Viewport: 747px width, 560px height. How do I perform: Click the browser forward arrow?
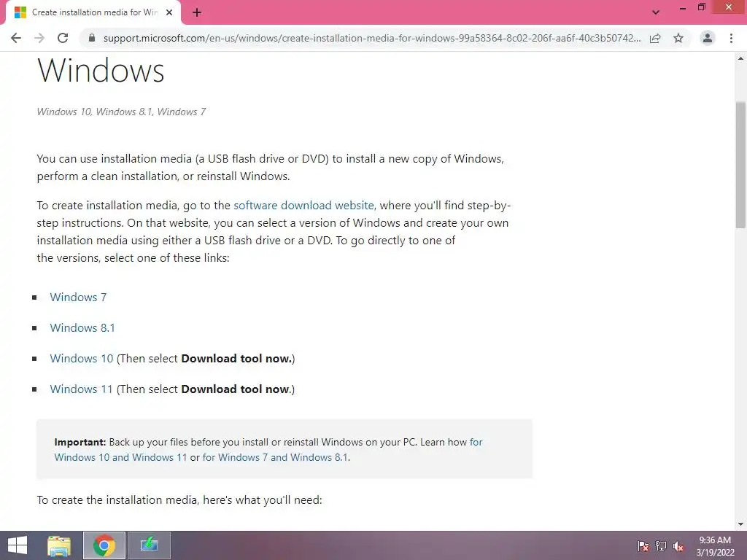pos(39,38)
